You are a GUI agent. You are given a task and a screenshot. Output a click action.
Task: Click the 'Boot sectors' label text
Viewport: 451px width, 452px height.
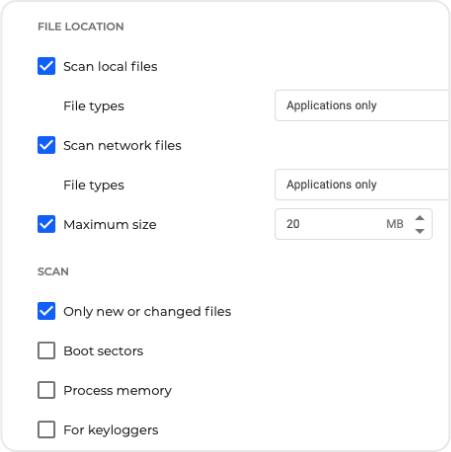tap(103, 351)
